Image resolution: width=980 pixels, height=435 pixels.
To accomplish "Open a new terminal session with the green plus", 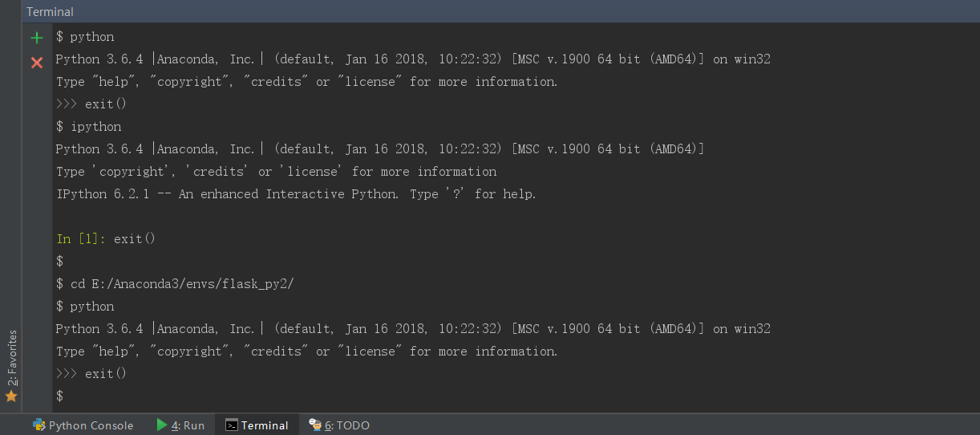I will 37,38.
